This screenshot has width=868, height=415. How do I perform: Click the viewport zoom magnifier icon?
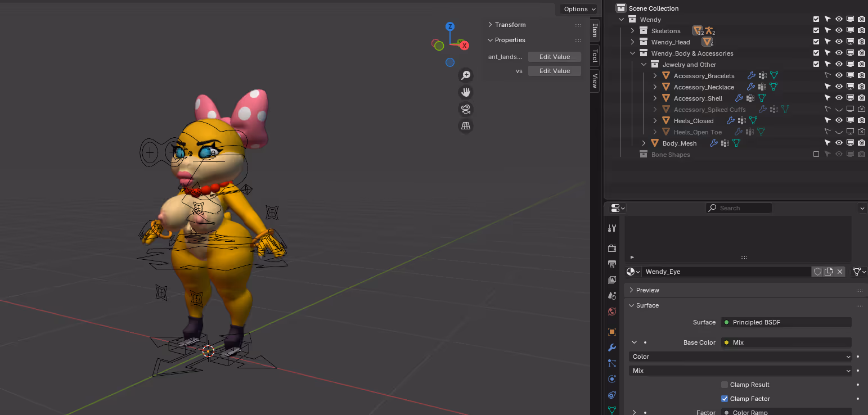click(466, 75)
